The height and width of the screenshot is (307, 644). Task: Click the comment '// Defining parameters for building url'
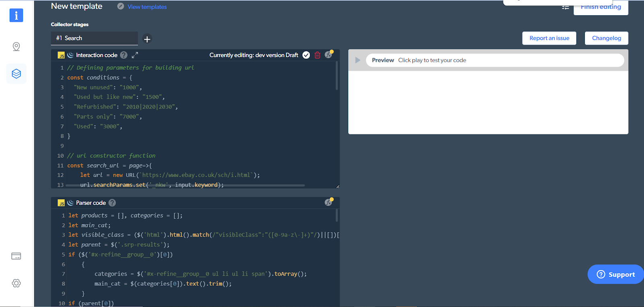click(130, 68)
